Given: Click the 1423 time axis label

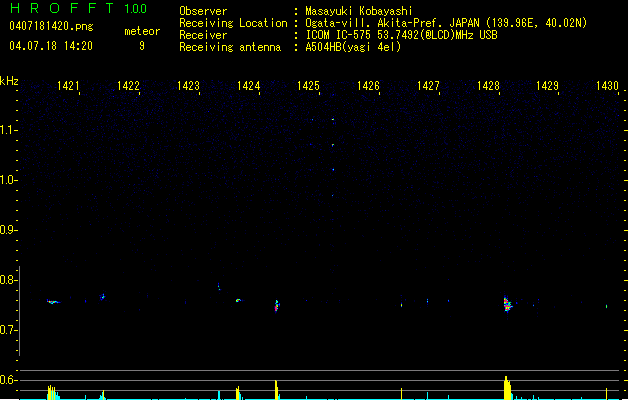Looking at the screenshot, I should (188, 85).
